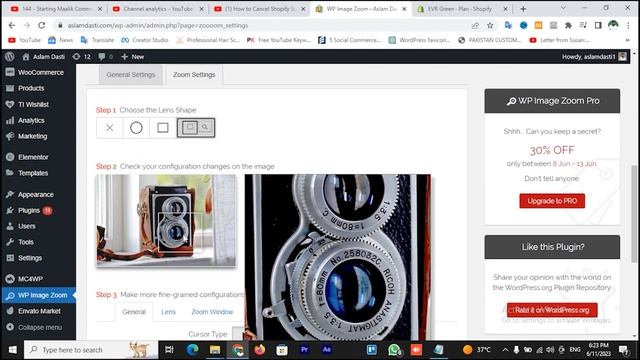This screenshot has width=640, height=360.
Task: Switch to How to Cancel Shopify tab
Action: pyautogui.click(x=260, y=9)
